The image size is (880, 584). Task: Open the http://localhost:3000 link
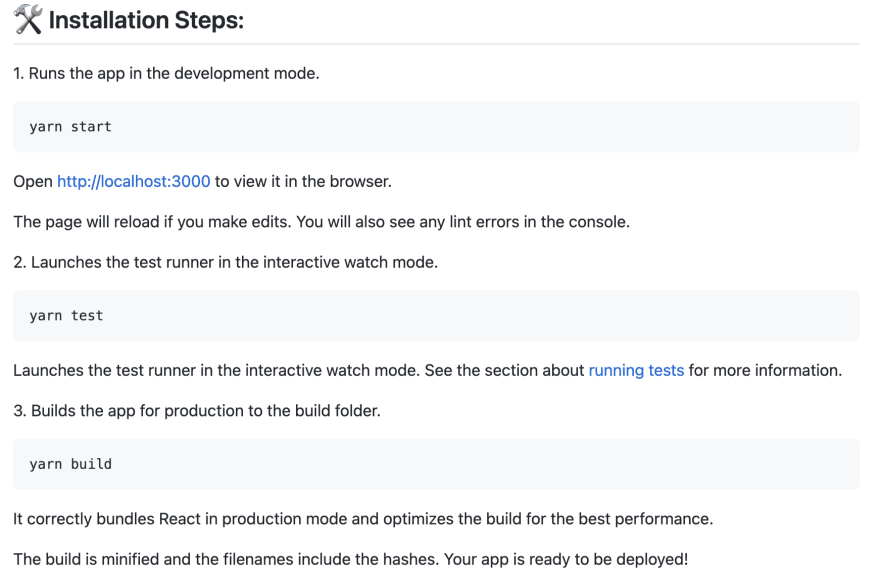tap(134, 181)
